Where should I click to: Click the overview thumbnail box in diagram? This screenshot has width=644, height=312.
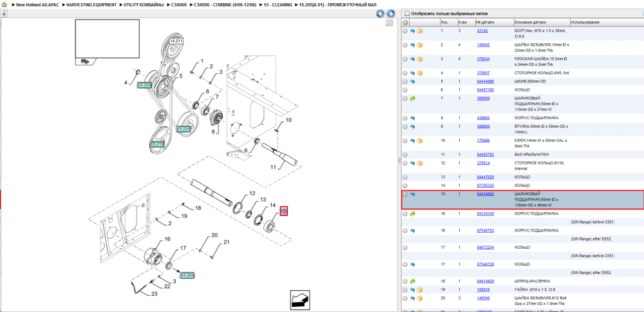(107, 39)
